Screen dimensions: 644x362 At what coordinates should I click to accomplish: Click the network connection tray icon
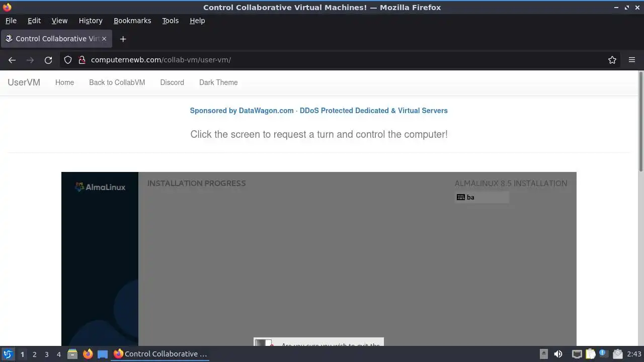click(x=577, y=354)
